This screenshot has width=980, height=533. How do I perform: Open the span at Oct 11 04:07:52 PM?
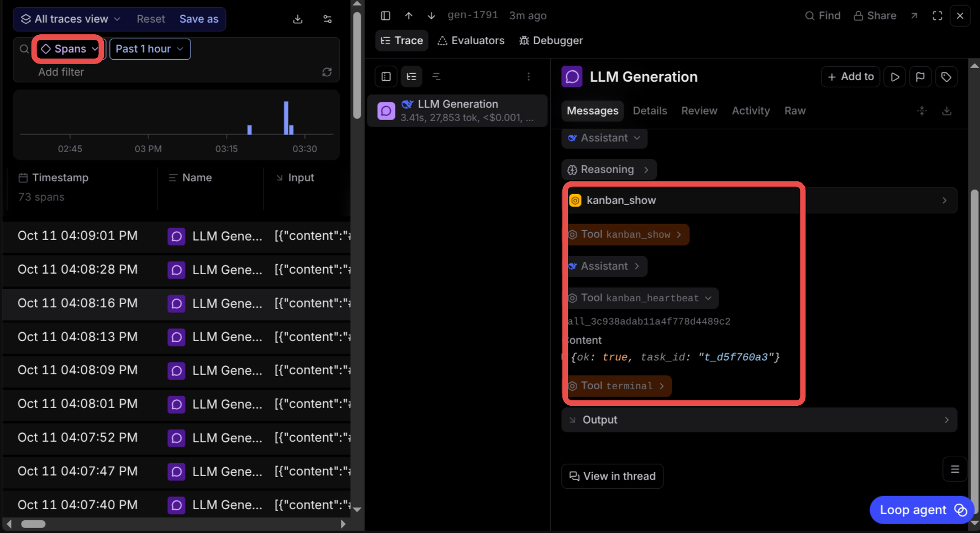click(x=177, y=438)
